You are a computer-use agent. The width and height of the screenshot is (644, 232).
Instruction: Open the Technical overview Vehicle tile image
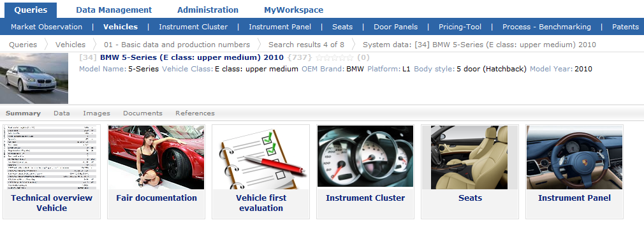[52, 157]
